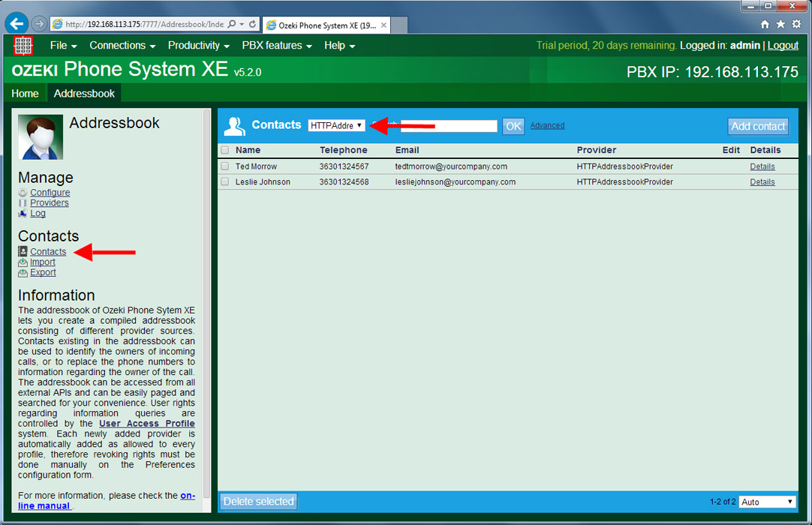
Task: Click the sidebar vertical scrollbar
Action: pyautogui.click(x=206, y=303)
